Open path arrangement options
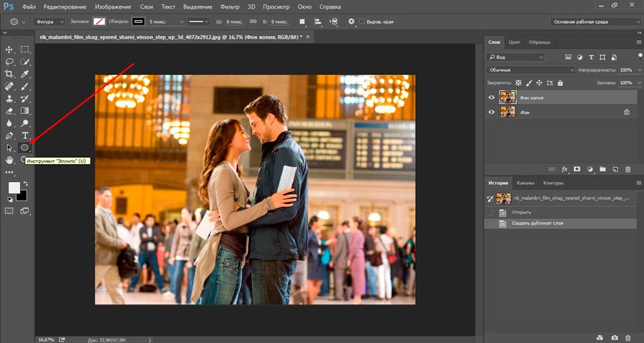Screen dimensions: 644x343 point(333,21)
